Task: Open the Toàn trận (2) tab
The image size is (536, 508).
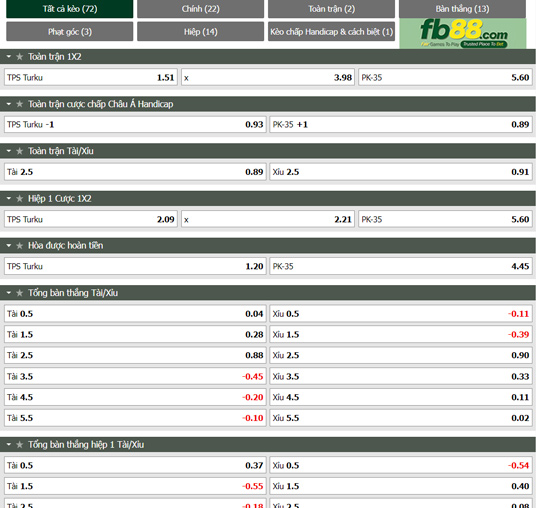Action: point(332,9)
